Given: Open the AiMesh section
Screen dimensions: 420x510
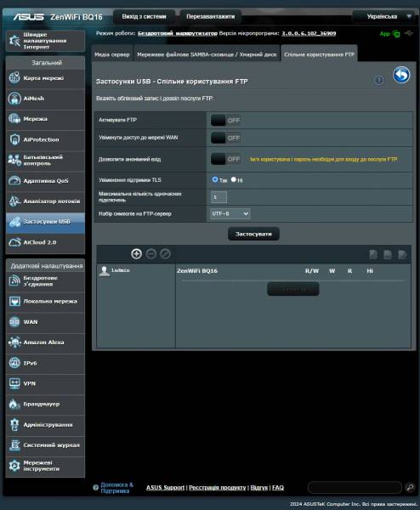Looking at the screenshot, I should click(x=45, y=99).
